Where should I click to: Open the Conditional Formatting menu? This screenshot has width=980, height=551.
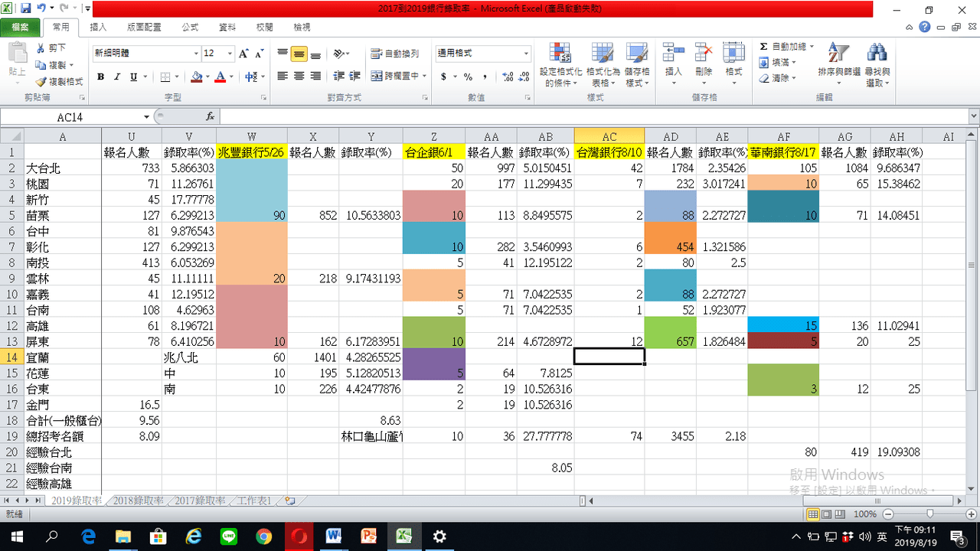pyautogui.click(x=560, y=65)
